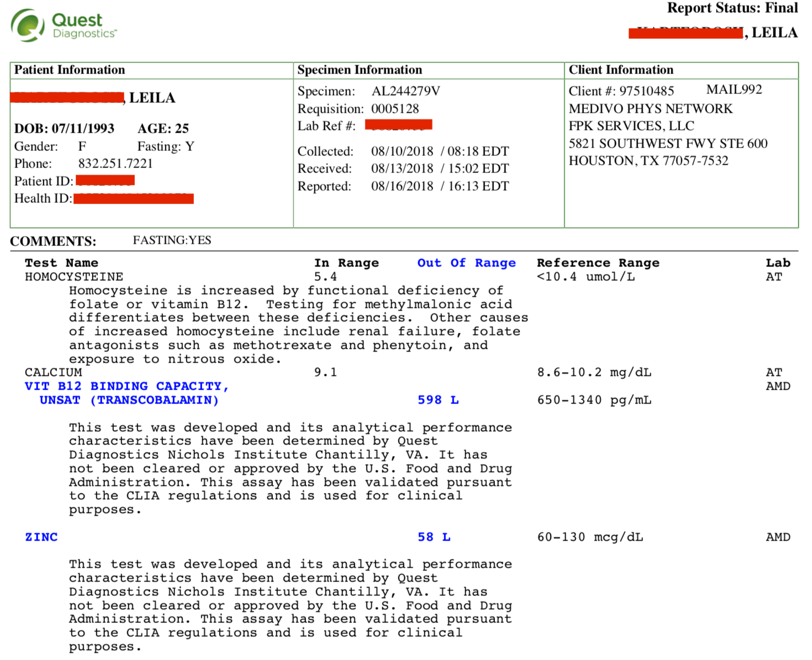This screenshot has height=660, width=812.
Task: Click the 598 L out-of-range value
Action: tap(438, 400)
